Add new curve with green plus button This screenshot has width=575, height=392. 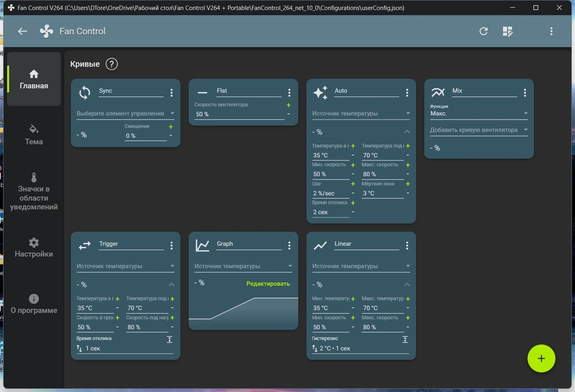(x=541, y=358)
